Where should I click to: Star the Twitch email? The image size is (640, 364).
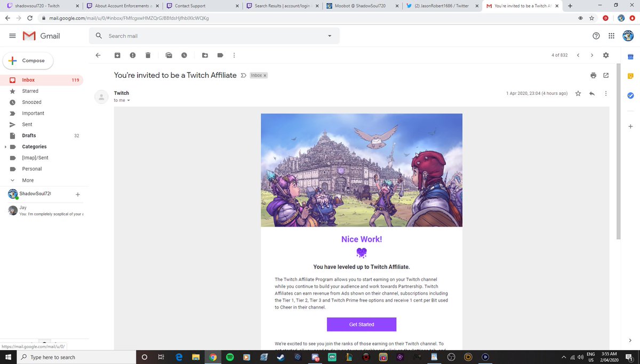click(x=578, y=93)
